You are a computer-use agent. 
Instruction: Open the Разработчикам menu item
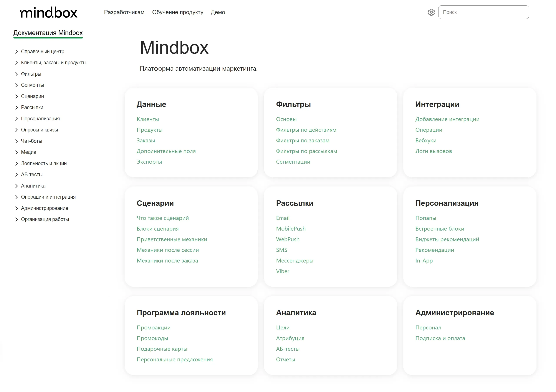[x=124, y=12]
